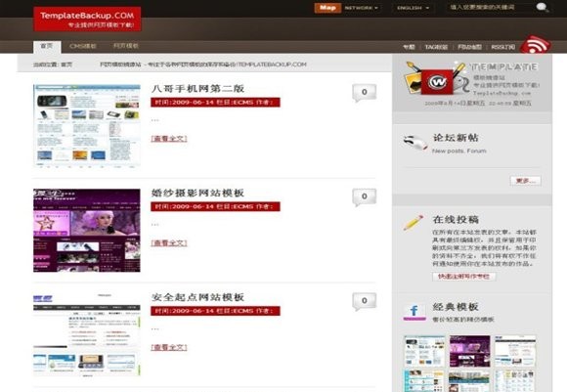The width and height of the screenshot is (567, 392).
Task: Open the 安全起点 preview thumbnail
Action: [87, 335]
